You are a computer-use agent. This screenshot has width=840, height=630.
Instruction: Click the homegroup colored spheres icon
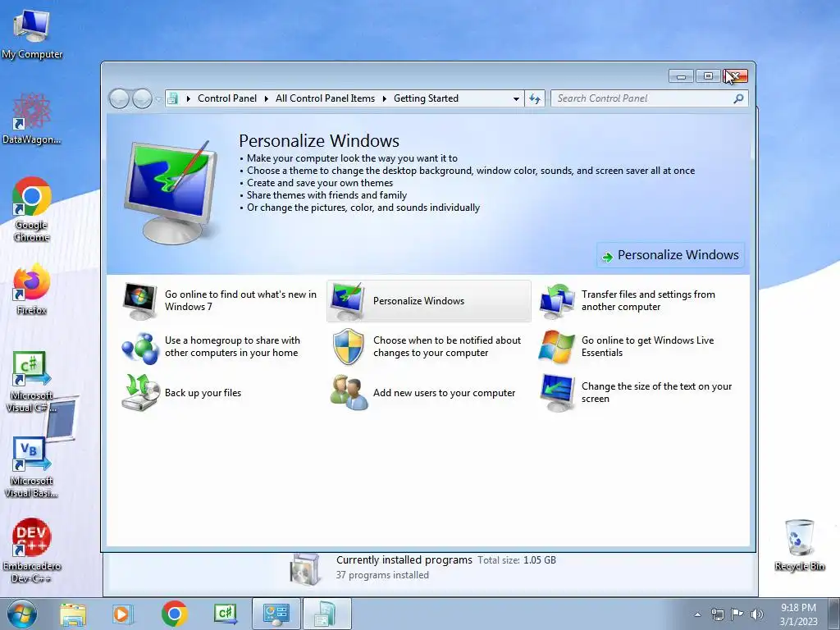point(139,348)
